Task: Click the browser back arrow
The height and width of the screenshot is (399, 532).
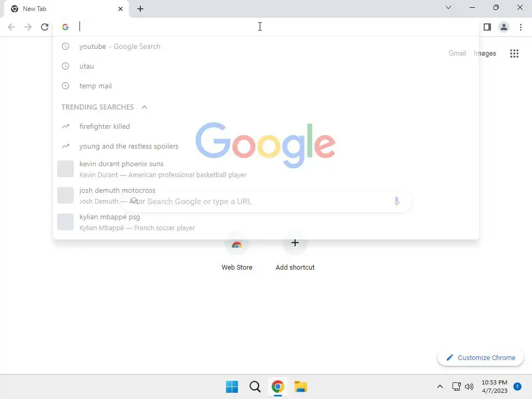Action: click(11, 27)
